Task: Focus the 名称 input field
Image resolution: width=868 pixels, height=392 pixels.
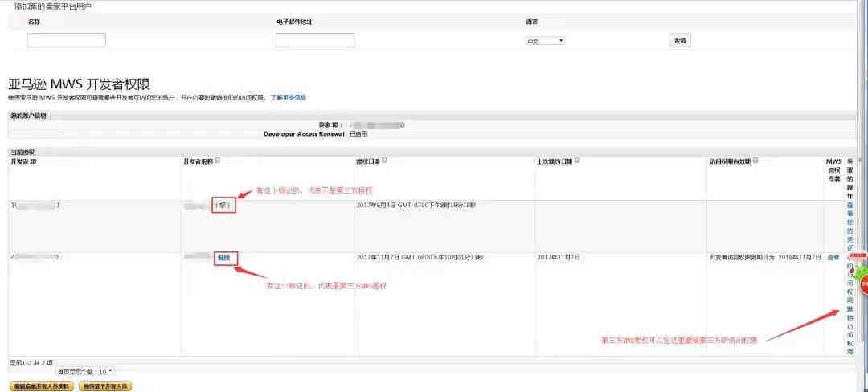Action: click(x=67, y=40)
